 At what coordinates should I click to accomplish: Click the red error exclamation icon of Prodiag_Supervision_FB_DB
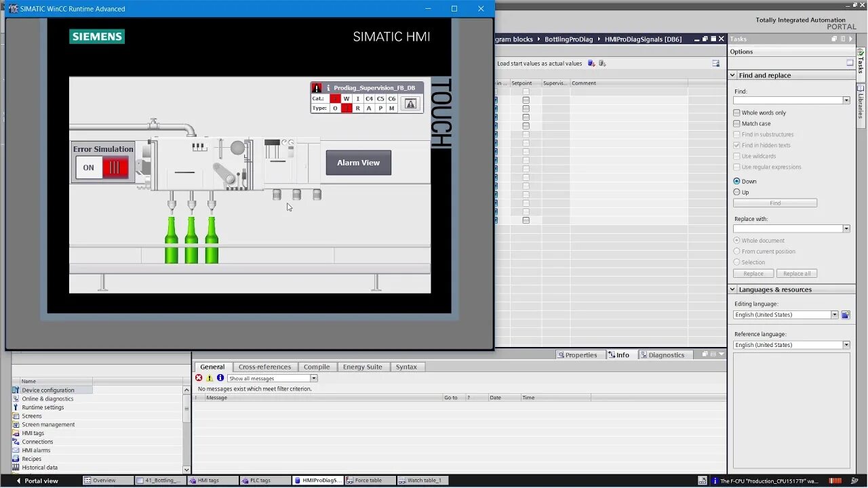(317, 88)
